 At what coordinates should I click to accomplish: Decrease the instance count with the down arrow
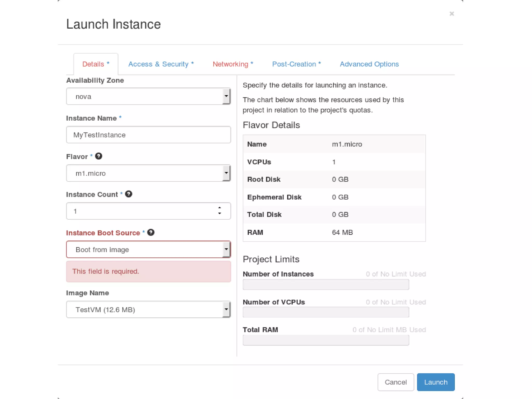click(x=220, y=214)
